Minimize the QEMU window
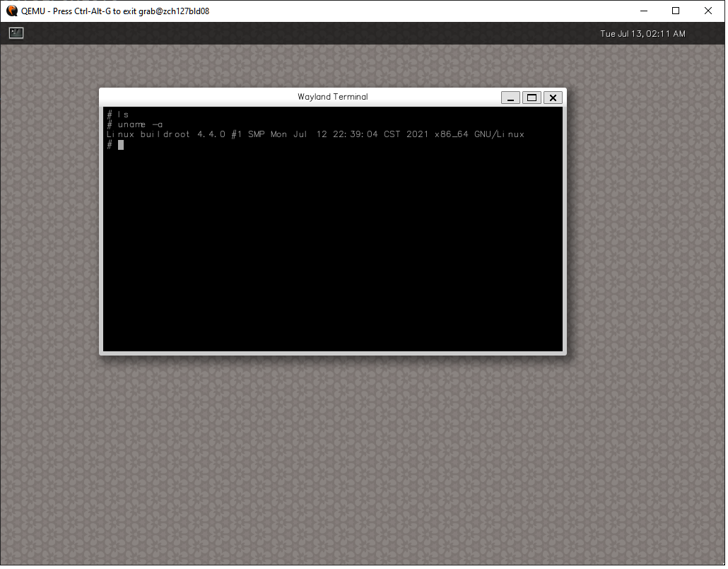This screenshot has width=728, height=569. [x=644, y=11]
